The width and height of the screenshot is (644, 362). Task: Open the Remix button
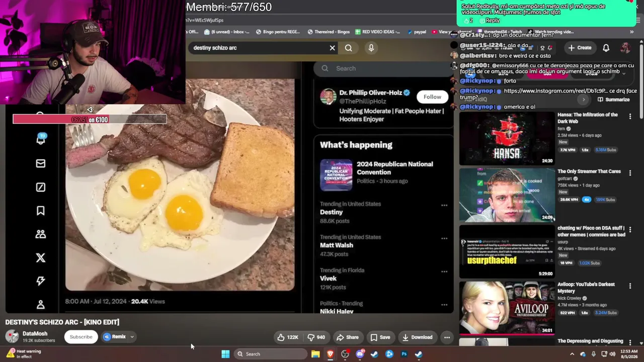(x=115, y=337)
